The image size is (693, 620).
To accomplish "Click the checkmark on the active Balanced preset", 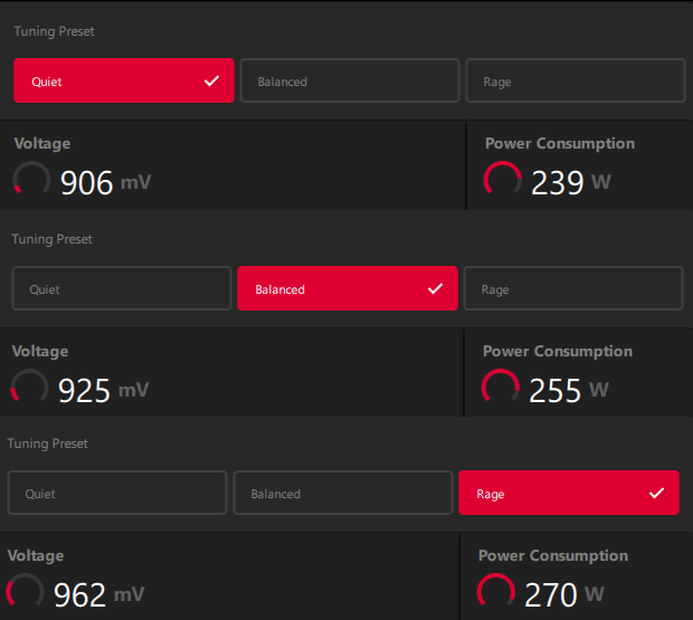I will tap(435, 289).
